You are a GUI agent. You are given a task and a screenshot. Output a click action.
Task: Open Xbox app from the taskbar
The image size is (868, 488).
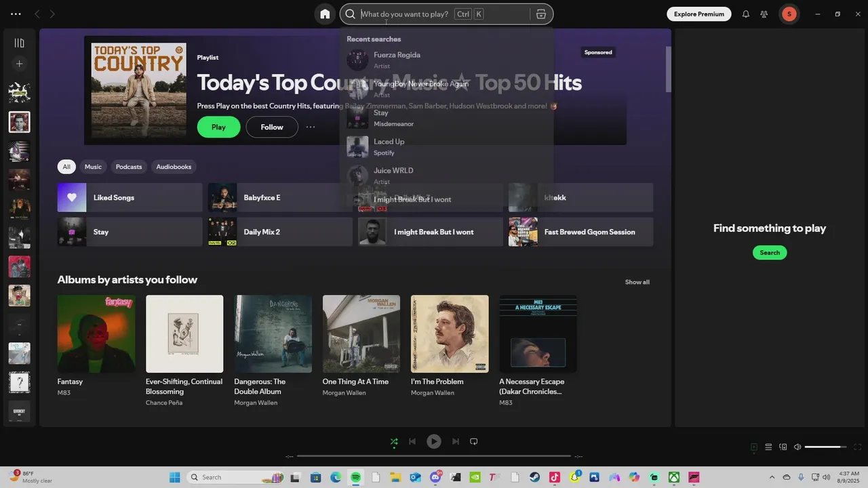(x=674, y=477)
